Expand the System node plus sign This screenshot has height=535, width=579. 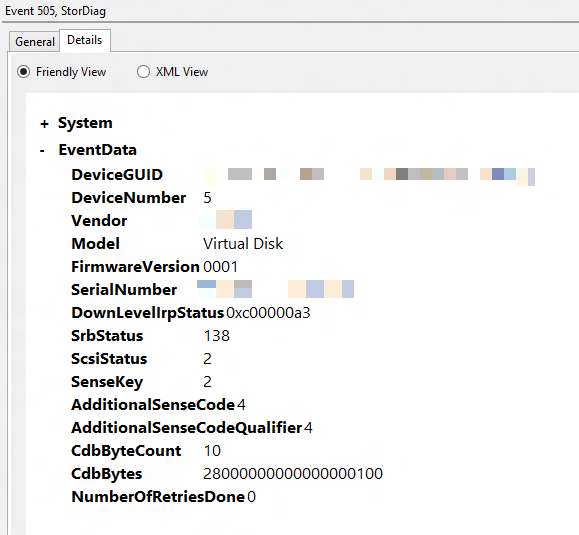click(44, 124)
